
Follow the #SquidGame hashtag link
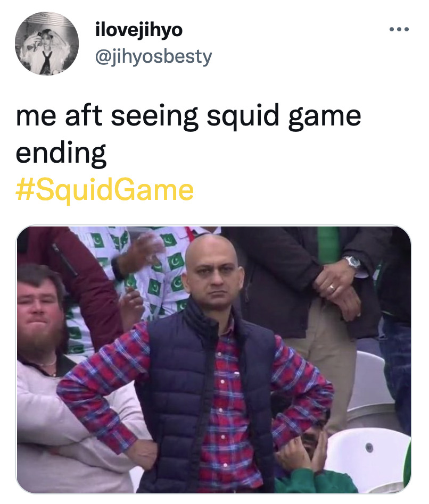coord(105,189)
